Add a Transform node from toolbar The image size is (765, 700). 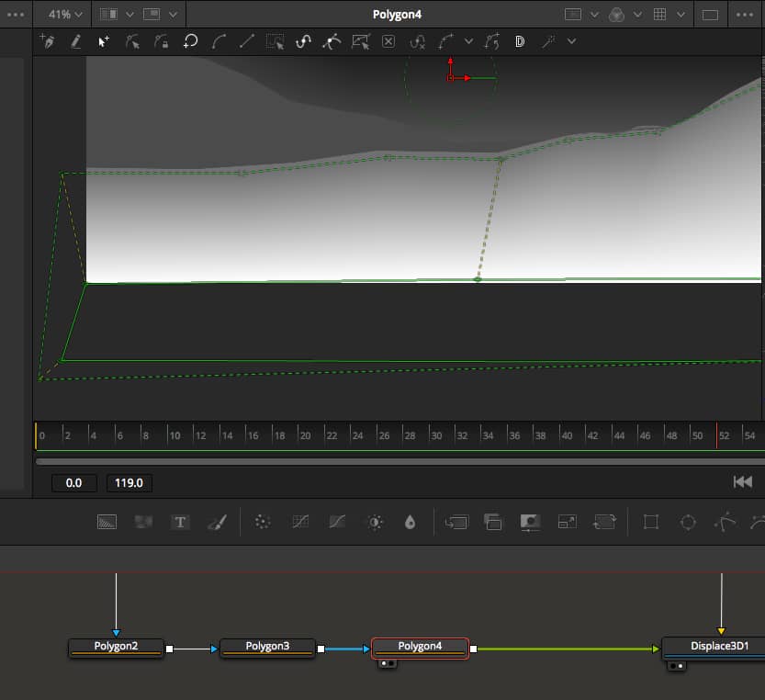(x=604, y=522)
